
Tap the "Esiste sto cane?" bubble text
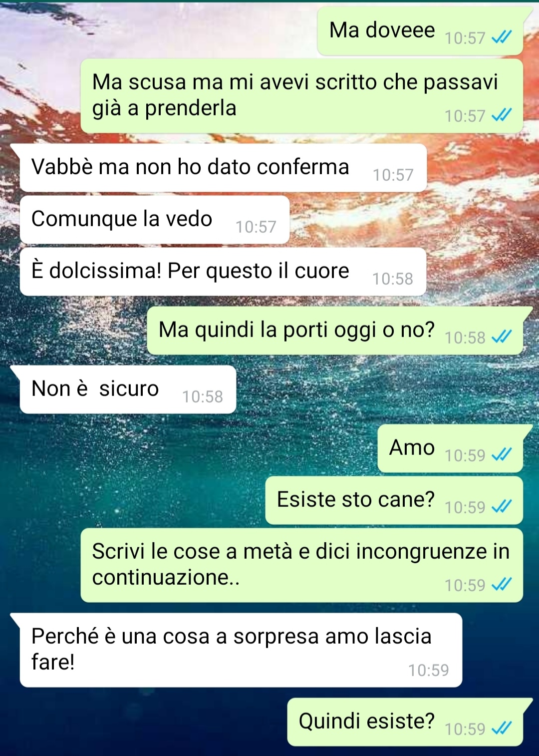click(356, 499)
